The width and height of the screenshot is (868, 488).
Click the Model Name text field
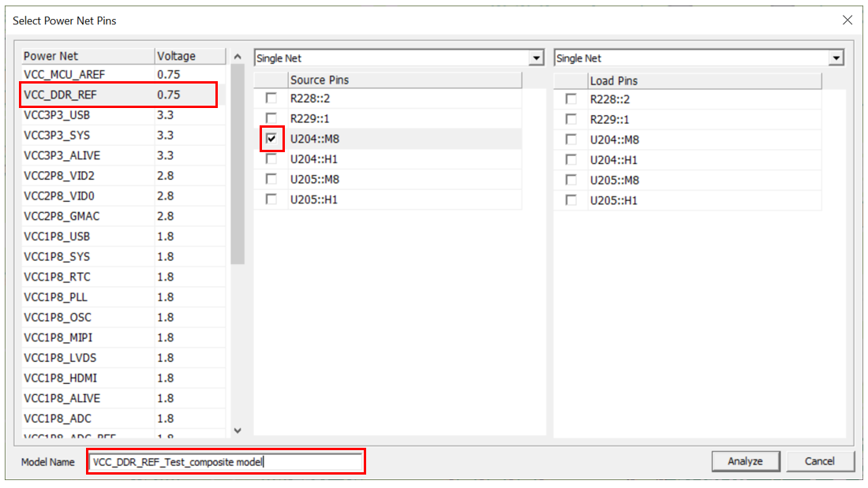pyautogui.click(x=226, y=462)
